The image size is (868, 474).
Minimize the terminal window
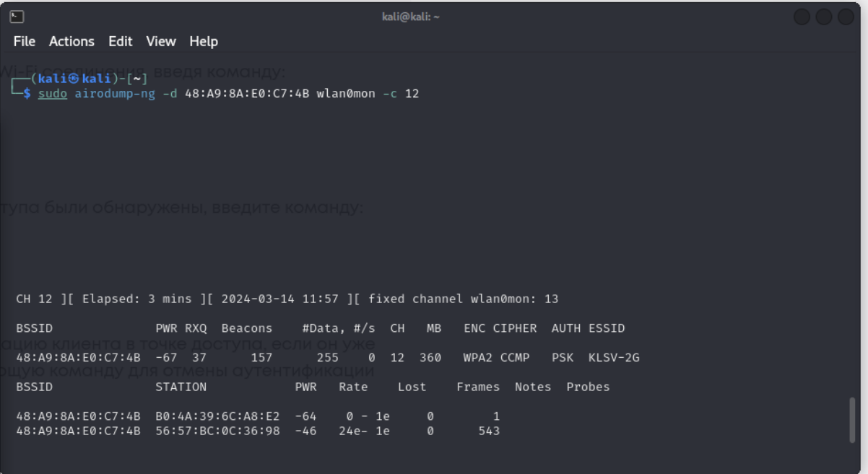[x=802, y=17]
